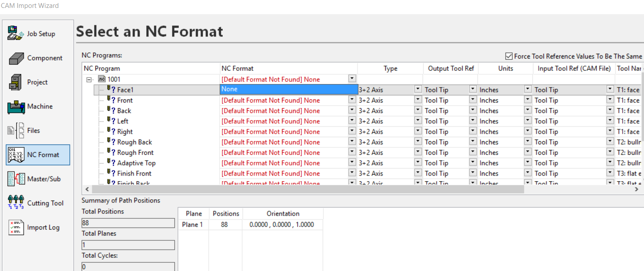
Task: Go to the Machine step icon
Action: pyautogui.click(x=16, y=106)
